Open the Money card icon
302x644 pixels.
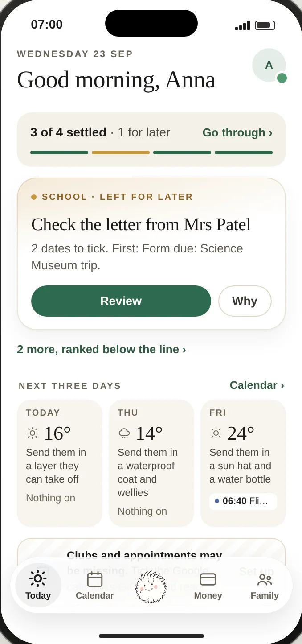[208, 579]
